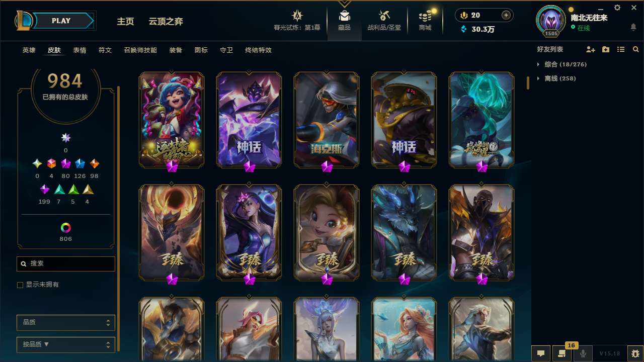Toggle the microphone mute icon
This screenshot has height=362, width=644.
tap(583, 353)
